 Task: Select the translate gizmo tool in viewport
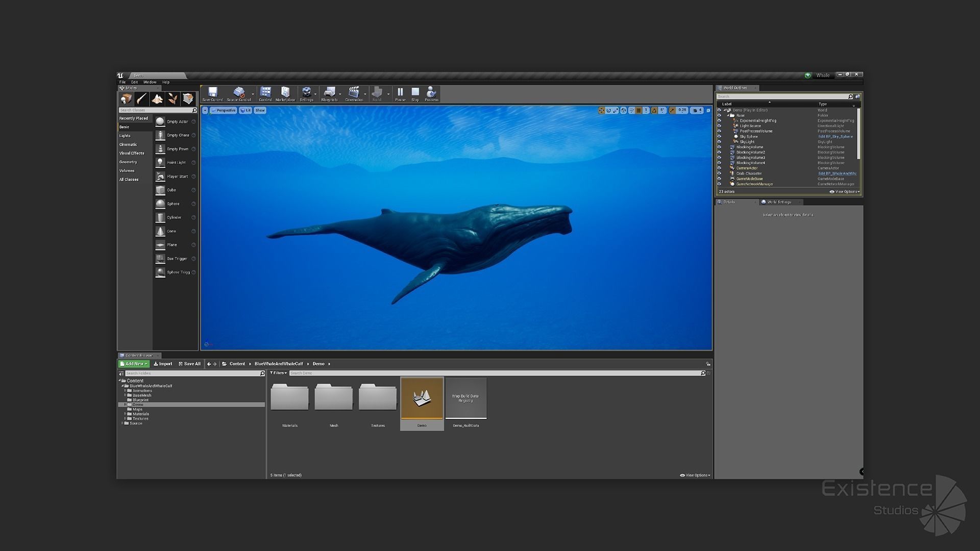(x=601, y=110)
